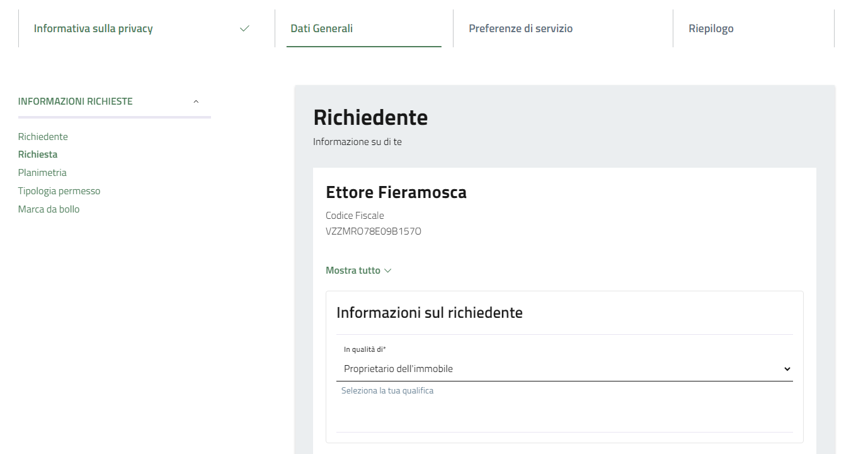Expand details with Mostra tutto

pyautogui.click(x=353, y=271)
